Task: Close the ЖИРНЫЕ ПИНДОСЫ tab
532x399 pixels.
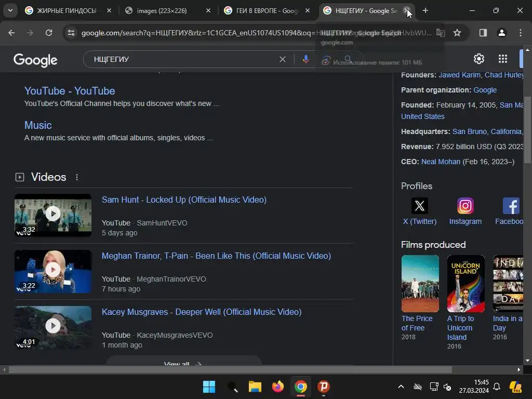Action: (109, 11)
